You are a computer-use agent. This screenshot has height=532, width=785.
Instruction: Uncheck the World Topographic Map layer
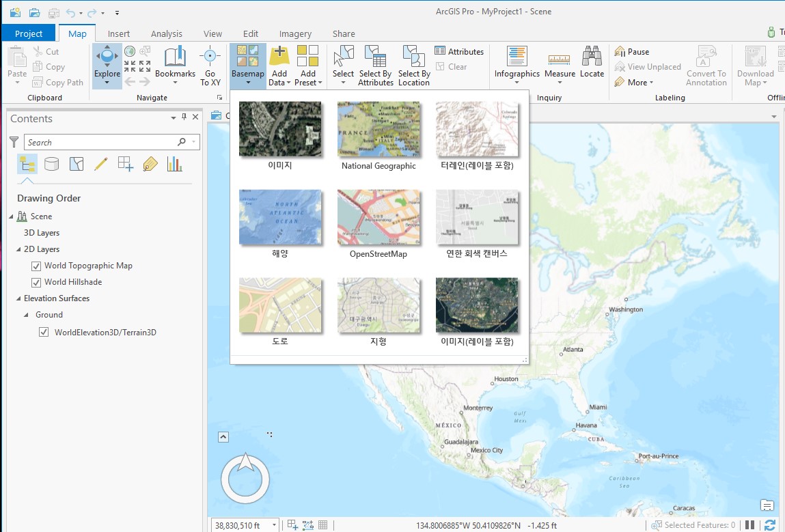(36, 266)
